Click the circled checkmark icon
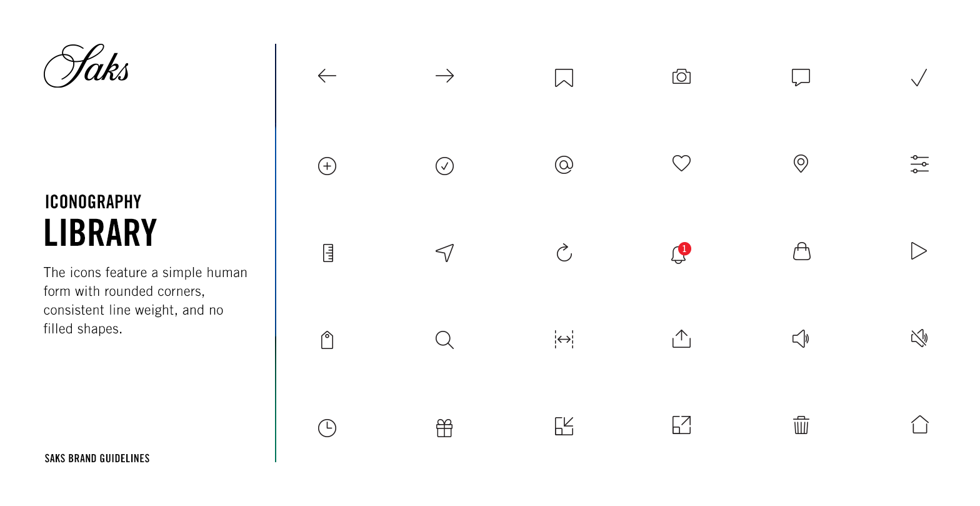 click(x=444, y=166)
